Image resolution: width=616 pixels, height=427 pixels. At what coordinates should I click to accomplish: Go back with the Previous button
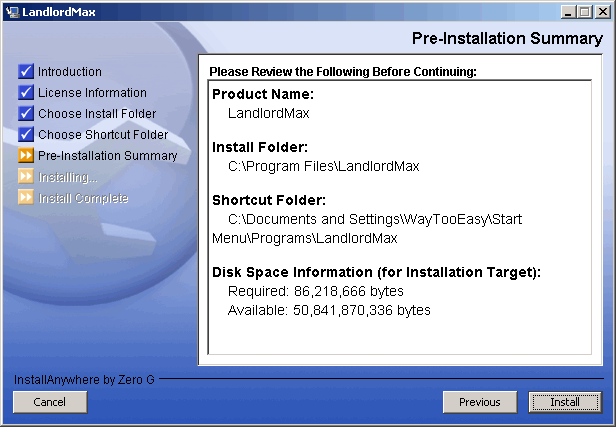tap(480, 402)
